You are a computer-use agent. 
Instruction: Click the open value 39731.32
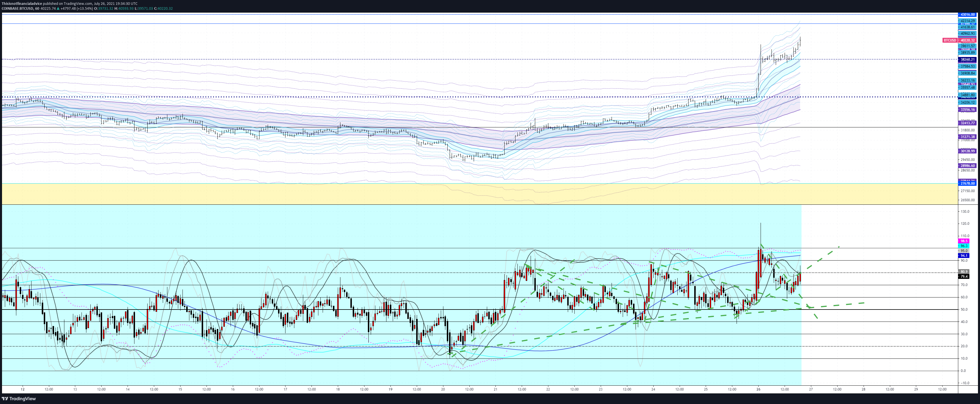click(105, 8)
